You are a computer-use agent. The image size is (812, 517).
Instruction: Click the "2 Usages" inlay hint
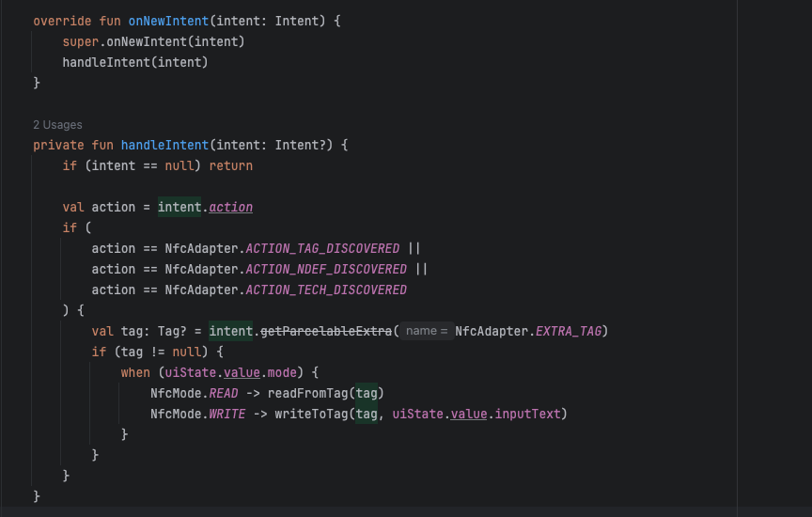(x=57, y=124)
